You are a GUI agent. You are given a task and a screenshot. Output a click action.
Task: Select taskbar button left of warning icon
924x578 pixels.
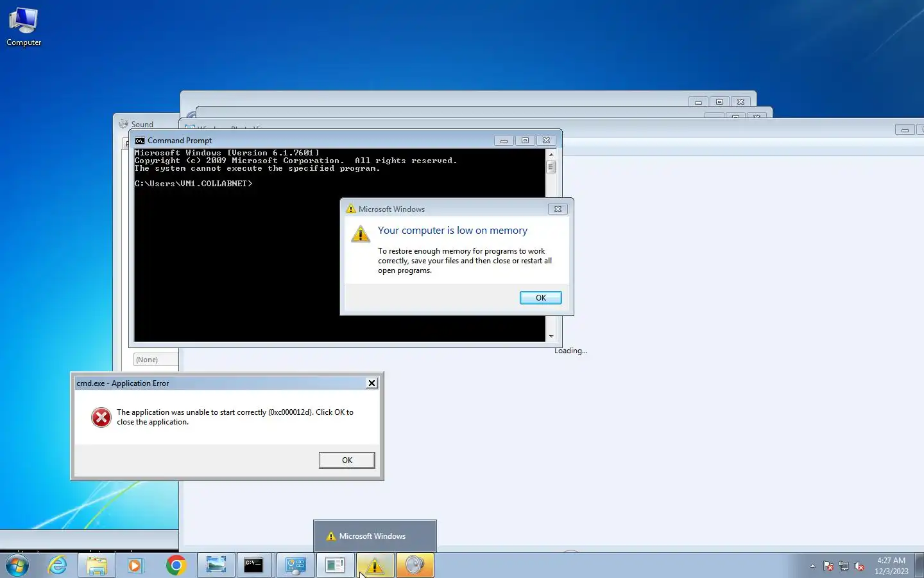(x=335, y=566)
